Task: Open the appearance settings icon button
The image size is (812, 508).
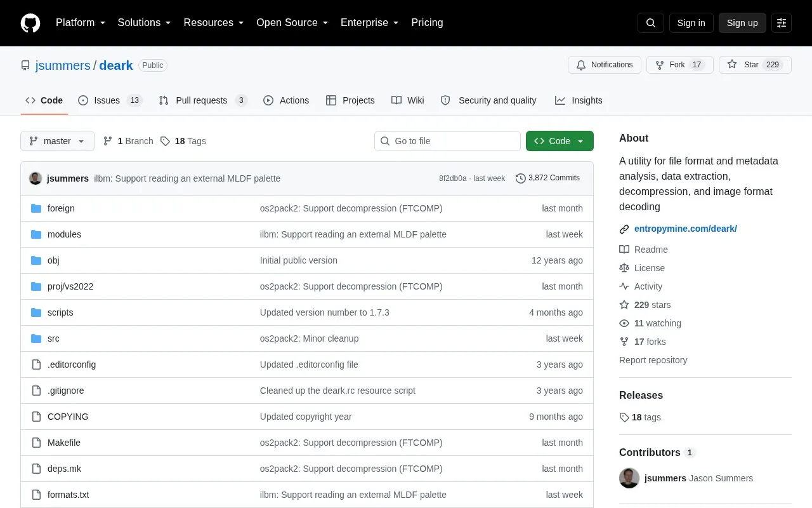Action: click(782, 23)
